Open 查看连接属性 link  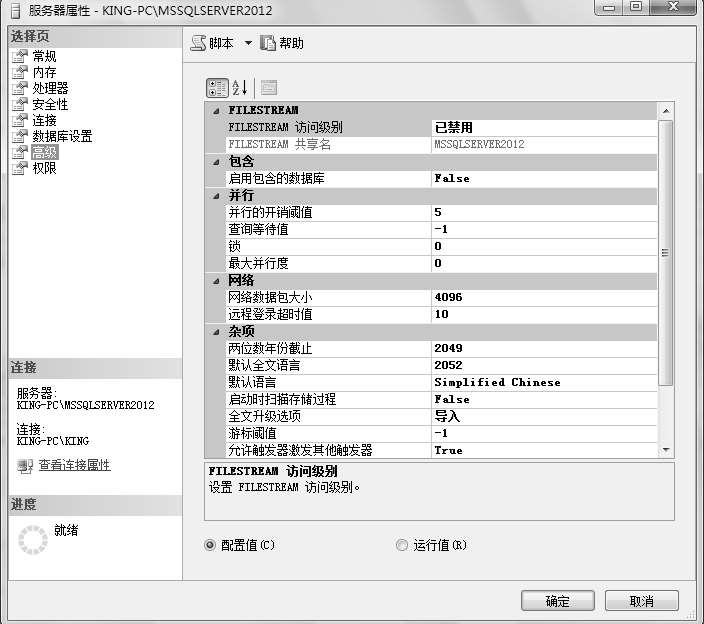pos(75,465)
